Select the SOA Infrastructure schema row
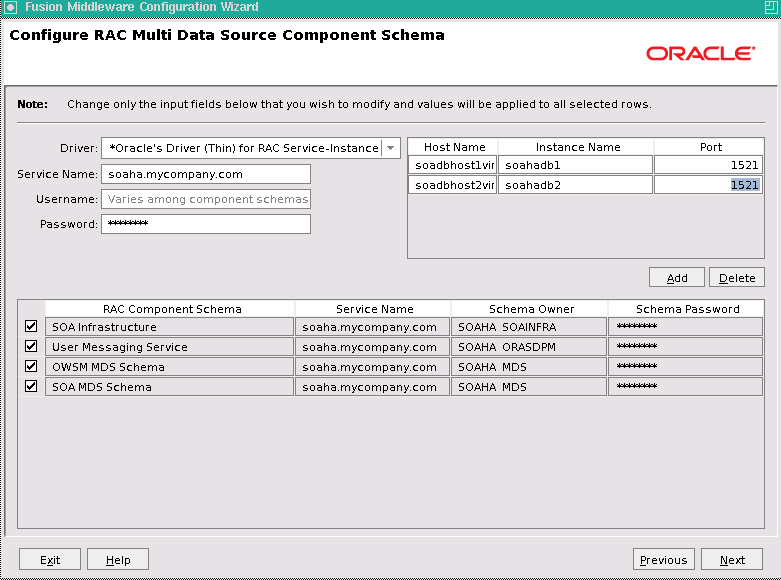This screenshot has width=781, height=580. 169,327
